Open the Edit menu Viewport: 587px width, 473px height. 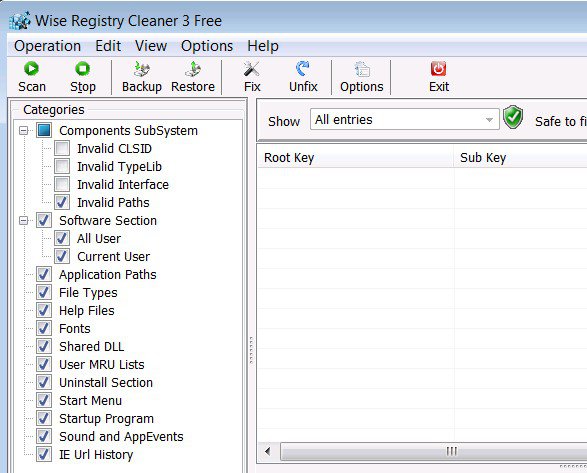coord(108,46)
